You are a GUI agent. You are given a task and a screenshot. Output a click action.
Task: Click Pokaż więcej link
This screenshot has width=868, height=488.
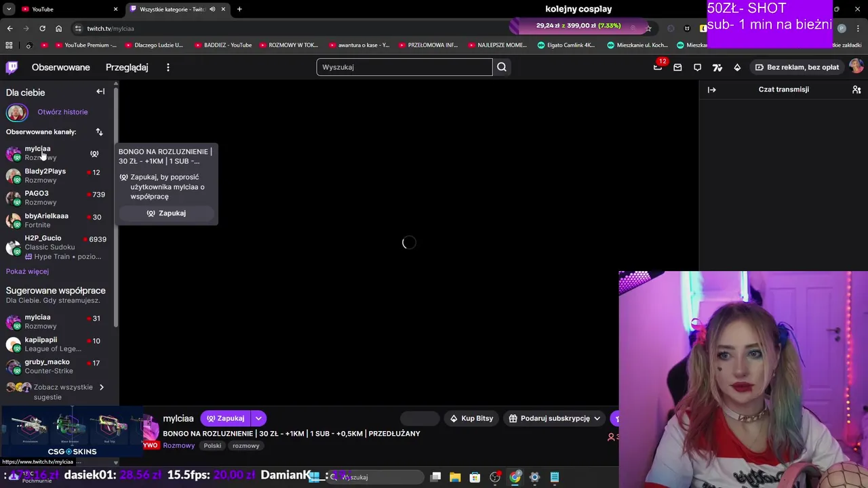tap(27, 271)
